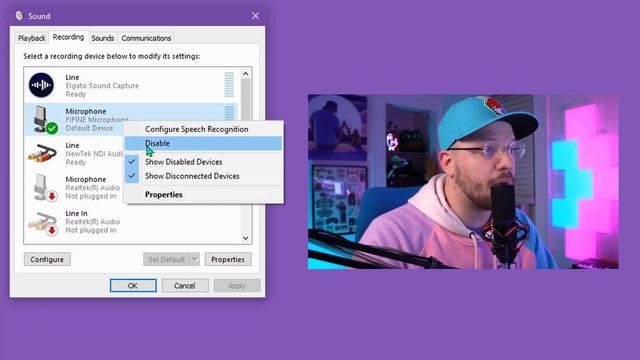640x360 pixels.
Task: Expand the Set Default dropdown arrow
Action: (x=195, y=259)
